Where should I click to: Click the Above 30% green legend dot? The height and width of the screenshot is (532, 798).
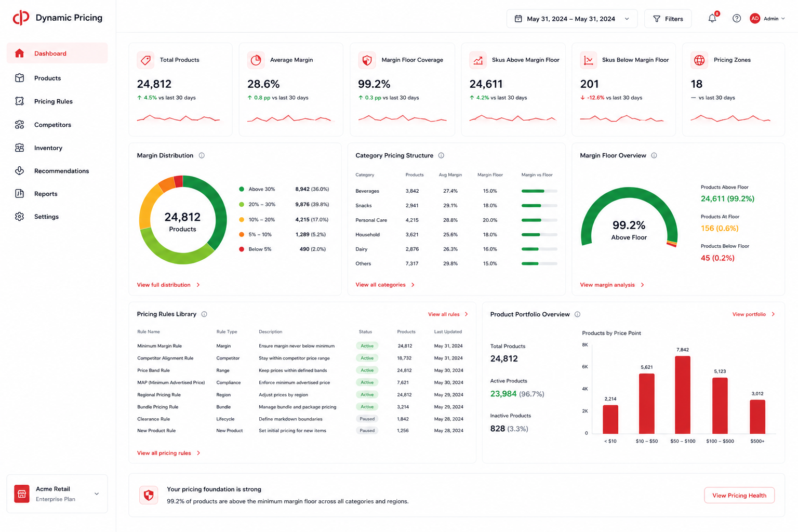pos(242,189)
